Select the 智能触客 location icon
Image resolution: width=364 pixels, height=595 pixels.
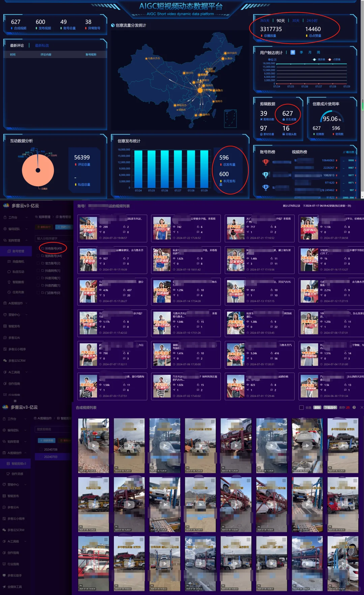pyautogui.click(x=9, y=282)
